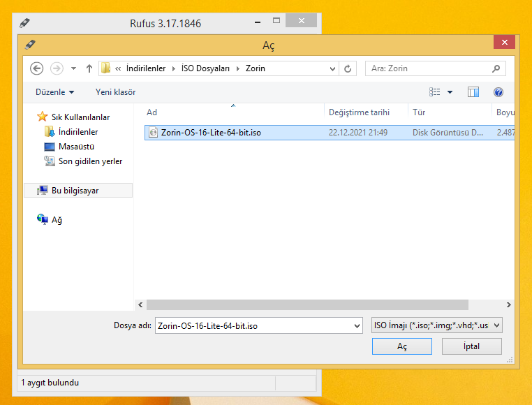Go up one folder level
The width and height of the screenshot is (532, 405).
[89, 68]
